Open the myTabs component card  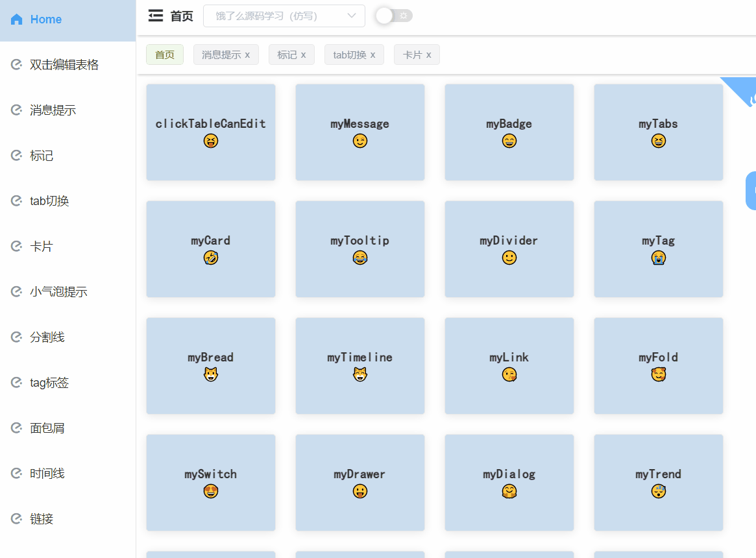pos(658,132)
